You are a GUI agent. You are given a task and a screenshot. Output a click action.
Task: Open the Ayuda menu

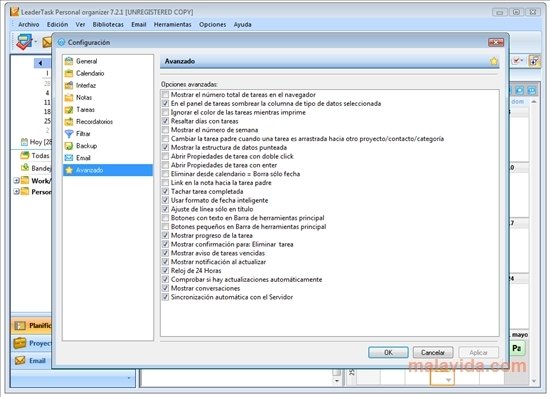click(x=243, y=25)
